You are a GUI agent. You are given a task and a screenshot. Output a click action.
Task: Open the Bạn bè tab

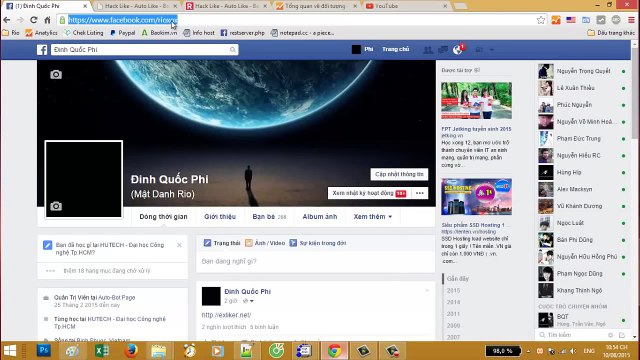tap(269, 217)
